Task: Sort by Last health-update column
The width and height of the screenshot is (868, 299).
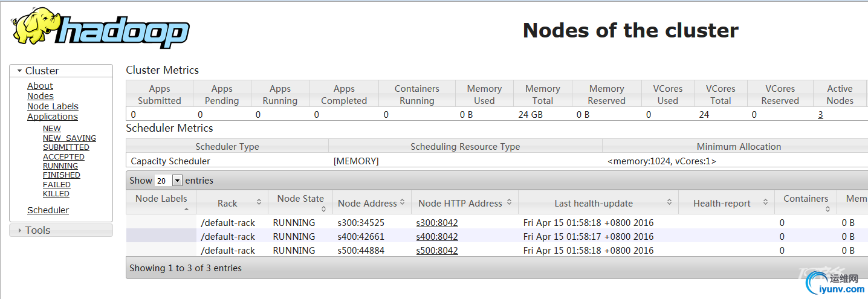Action: (598, 203)
